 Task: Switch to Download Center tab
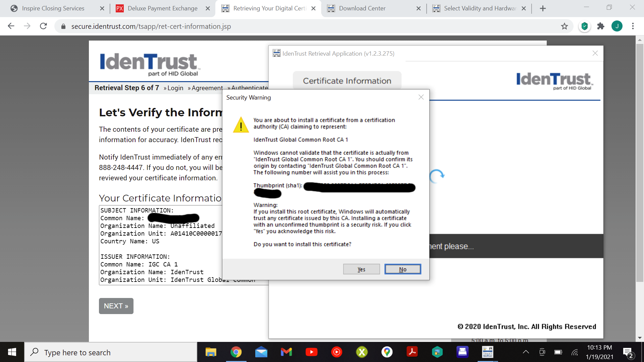point(362,8)
